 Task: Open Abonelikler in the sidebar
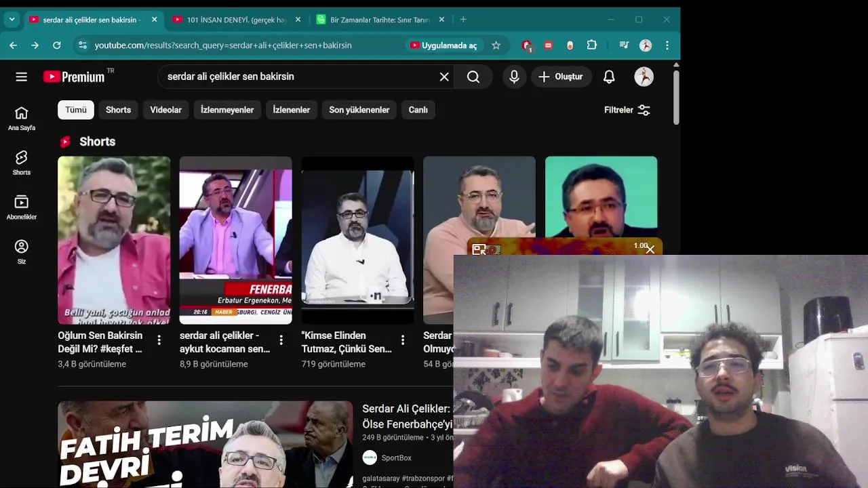click(22, 207)
